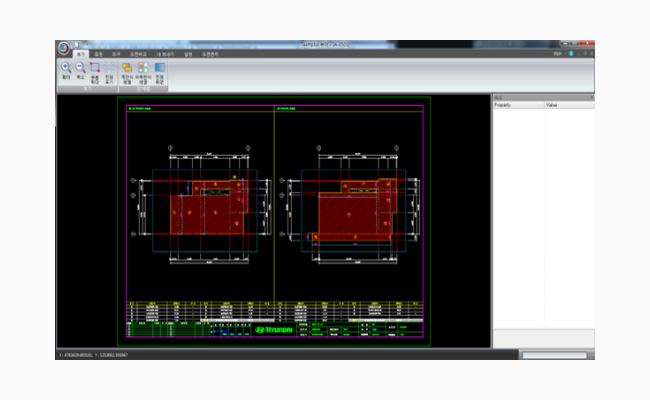
Task: Click the new document quick access icon
Action: click(77, 44)
